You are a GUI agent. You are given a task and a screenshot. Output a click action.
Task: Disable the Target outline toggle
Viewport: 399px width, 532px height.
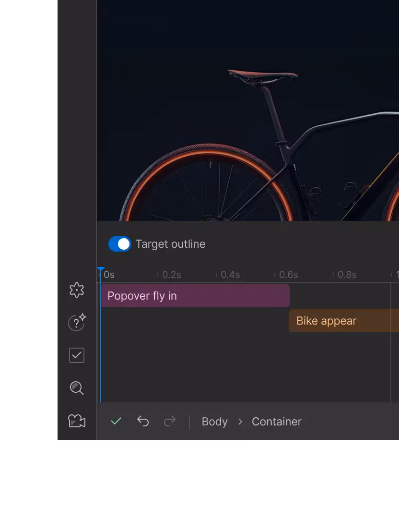tap(120, 244)
